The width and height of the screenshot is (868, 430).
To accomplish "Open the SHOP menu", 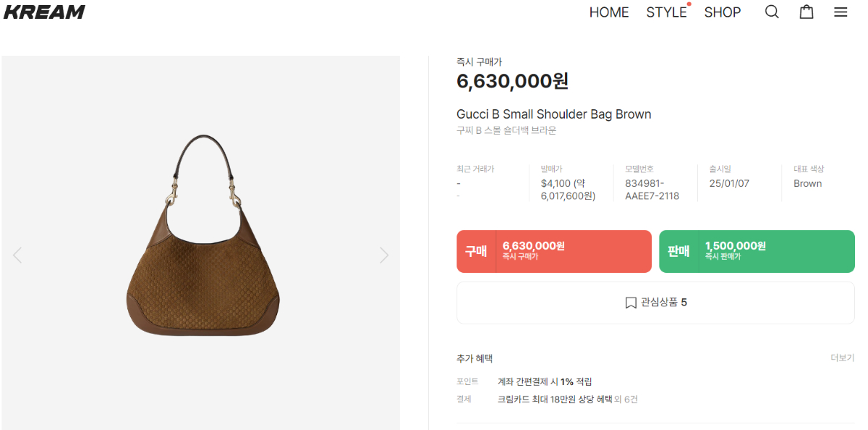I will (x=722, y=12).
